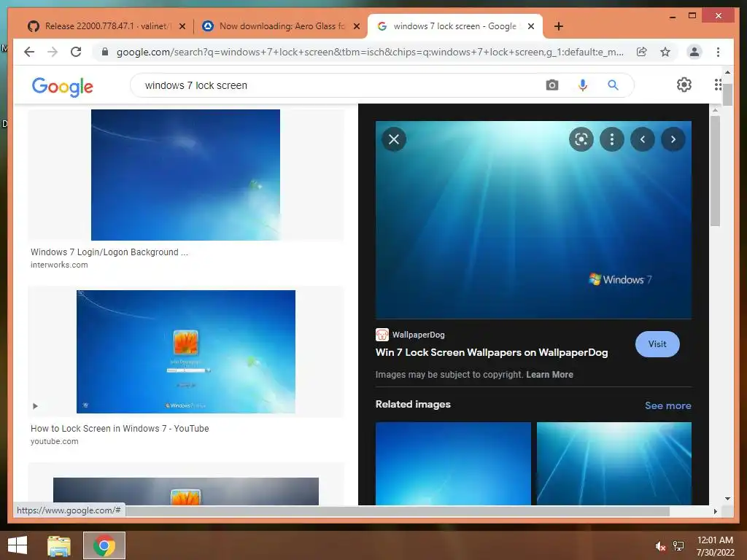Click the address bar URL
This screenshot has height=560, width=747.
[370, 52]
